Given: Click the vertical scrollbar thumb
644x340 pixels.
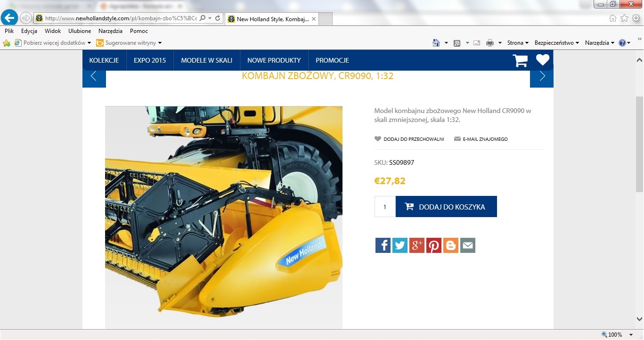Looking at the screenshot, I should [x=639, y=144].
